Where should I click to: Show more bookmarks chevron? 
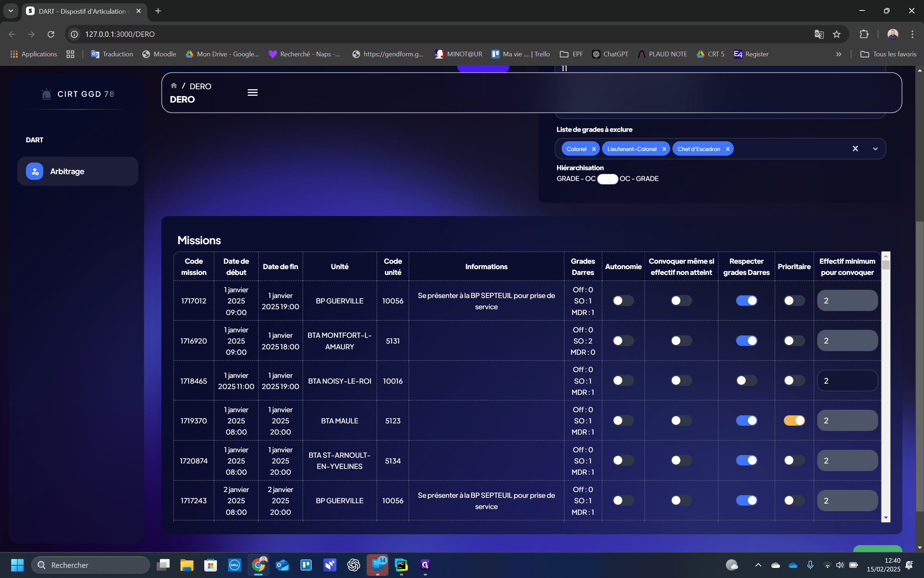838,54
